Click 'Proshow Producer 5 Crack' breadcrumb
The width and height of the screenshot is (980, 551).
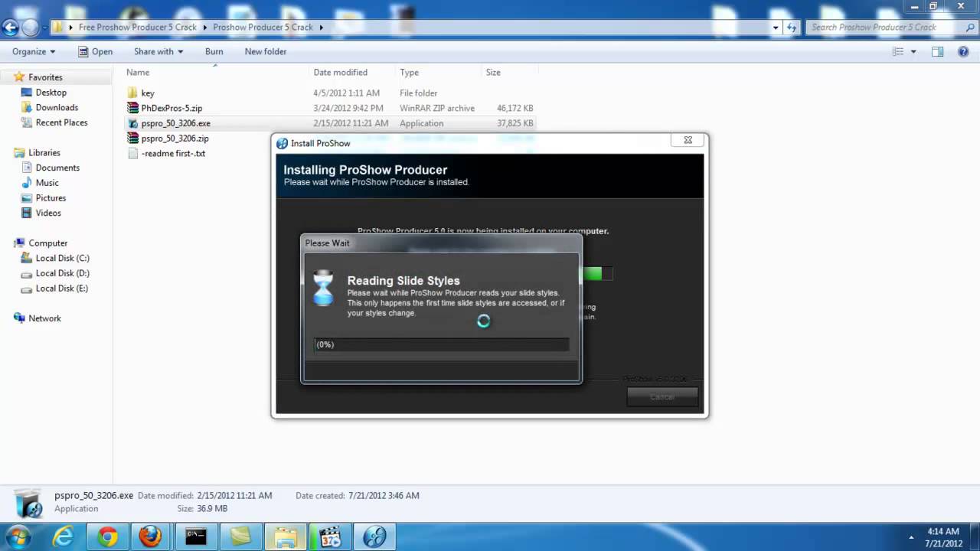263,28
